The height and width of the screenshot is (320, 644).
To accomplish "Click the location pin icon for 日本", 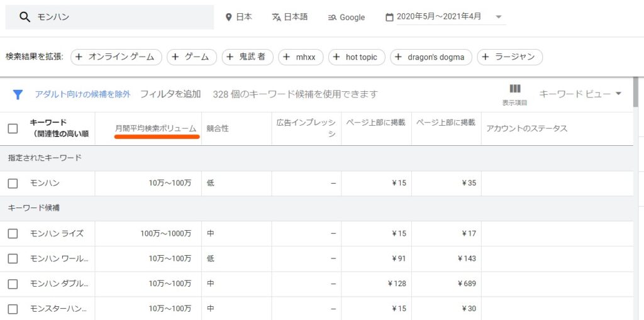I will (x=229, y=17).
